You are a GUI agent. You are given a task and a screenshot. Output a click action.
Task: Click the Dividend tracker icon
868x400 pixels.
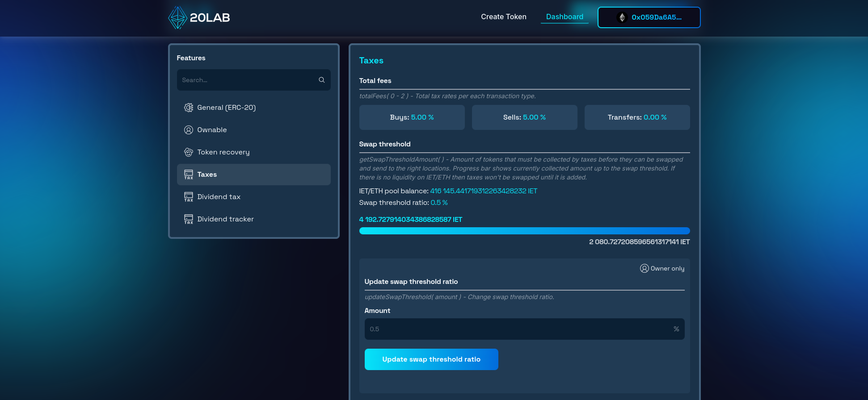(x=189, y=219)
